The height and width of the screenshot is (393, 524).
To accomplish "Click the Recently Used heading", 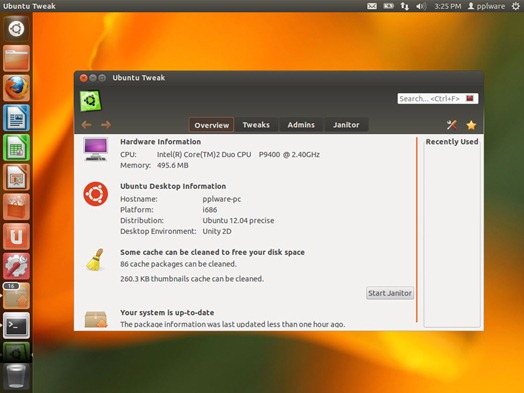I will pyautogui.click(x=452, y=142).
